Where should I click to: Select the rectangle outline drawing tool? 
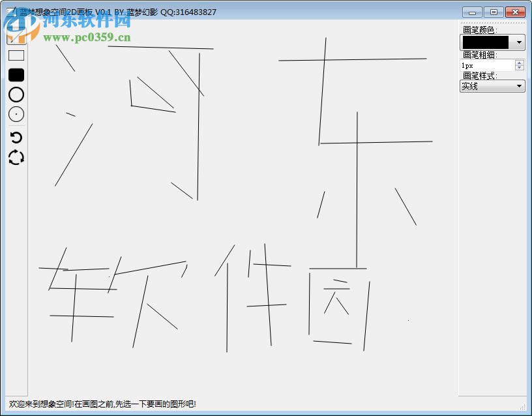15,55
